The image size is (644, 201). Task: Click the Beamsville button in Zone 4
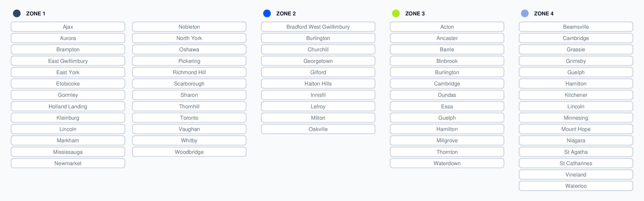pyautogui.click(x=576, y=27)
